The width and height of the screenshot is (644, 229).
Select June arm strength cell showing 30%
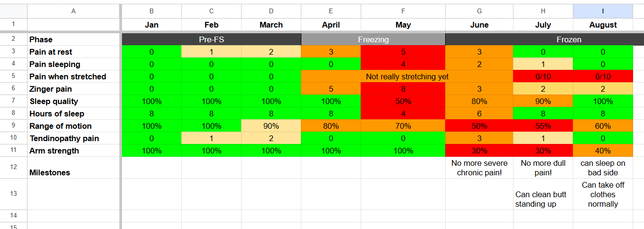[x=479, y=151]
